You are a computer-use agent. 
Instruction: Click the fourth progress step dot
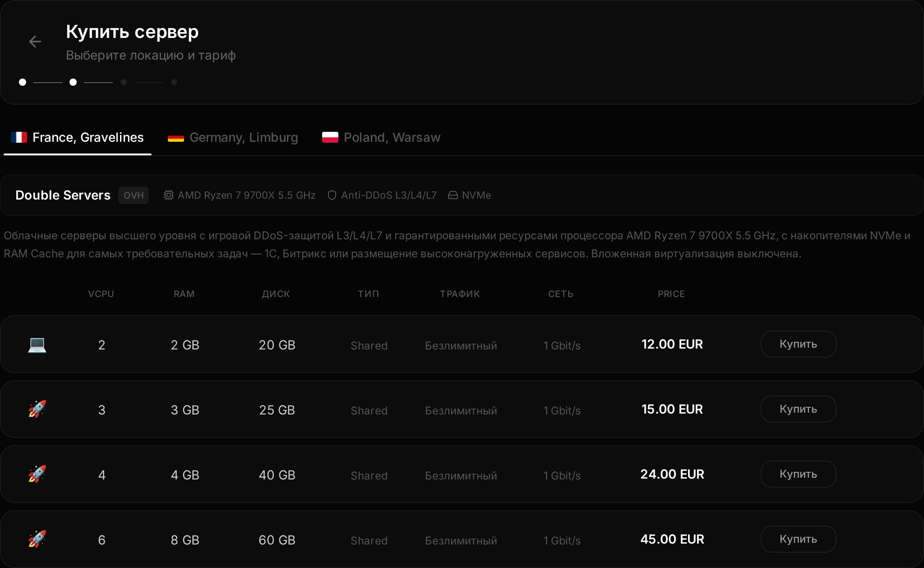point(174,82)
